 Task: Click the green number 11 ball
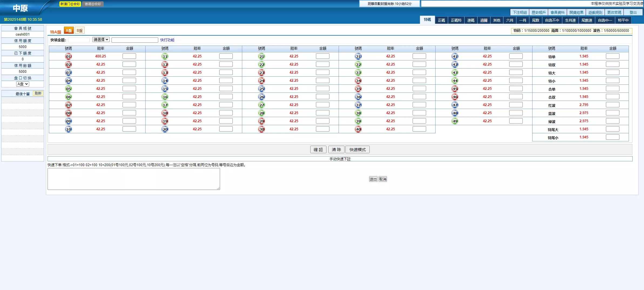(x=165, y=56)
